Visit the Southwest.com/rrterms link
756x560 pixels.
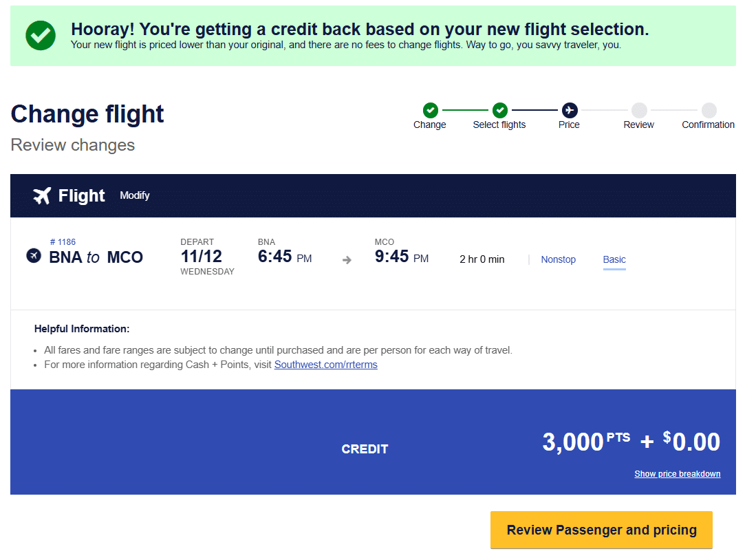point(326,365)
